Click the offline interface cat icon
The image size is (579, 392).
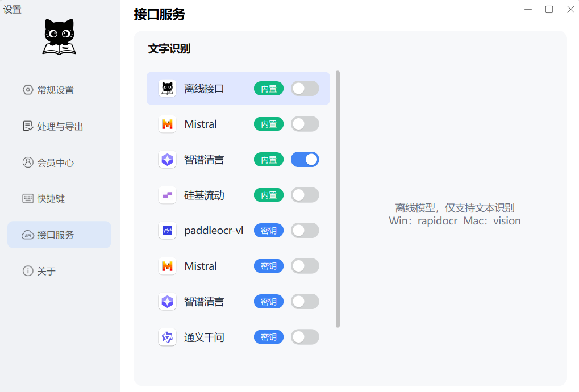click(x=167, y=89)
